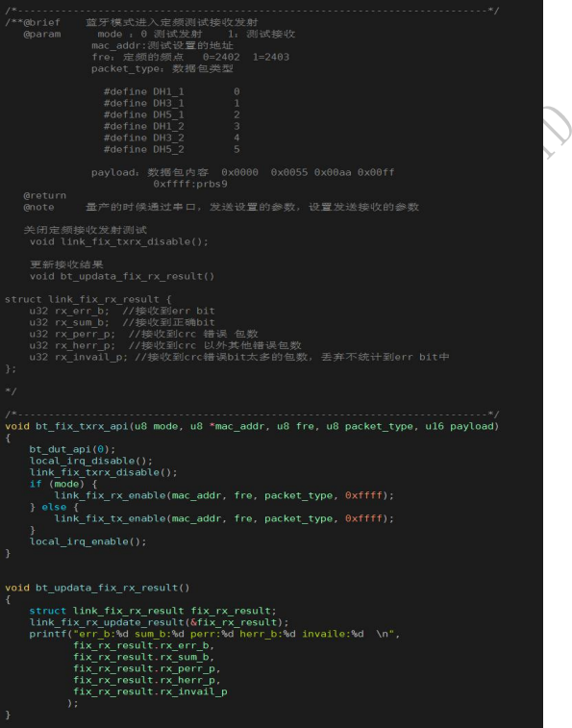Click the 'u32 rx_err_b;' member line
The width and height of the screenshot is (572, 728).
pos(122,311)
